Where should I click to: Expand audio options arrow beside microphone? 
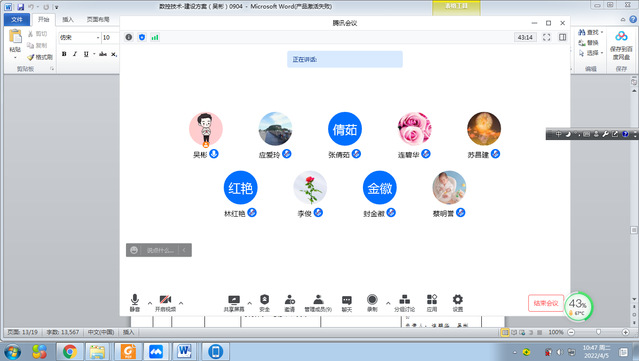pyautogui.click(x=150, y=303)
